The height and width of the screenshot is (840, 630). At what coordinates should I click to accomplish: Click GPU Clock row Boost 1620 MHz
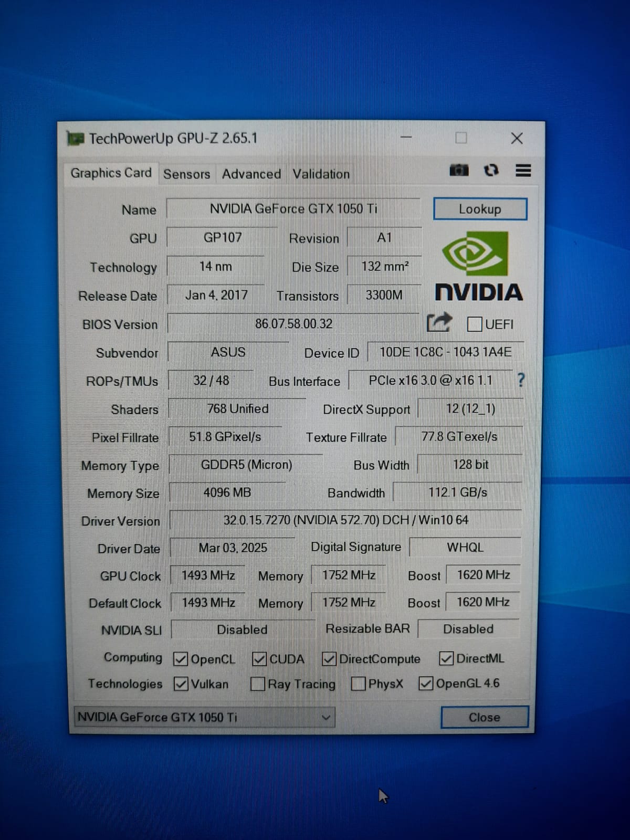pos(483,575)
